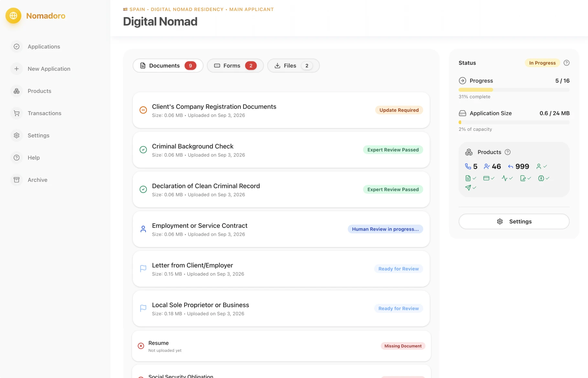Click the phone calls icon showing 5

[x=468, y=166]
